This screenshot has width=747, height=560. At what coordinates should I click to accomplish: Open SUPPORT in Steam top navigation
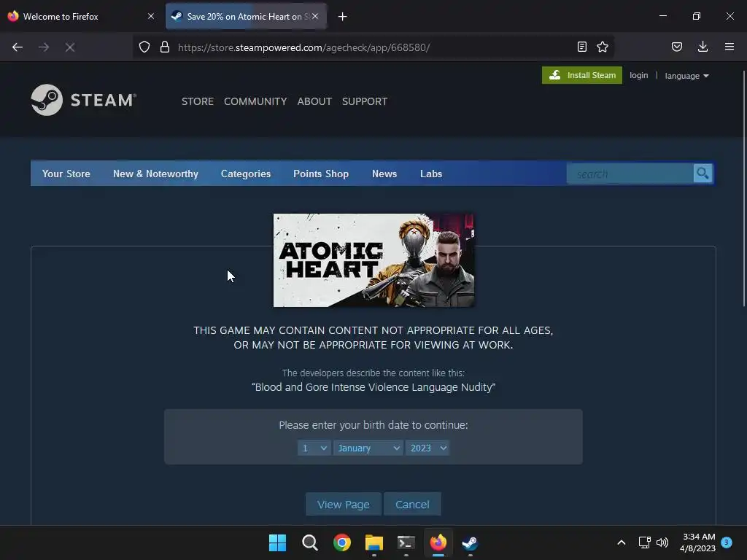tap(365, 101)
